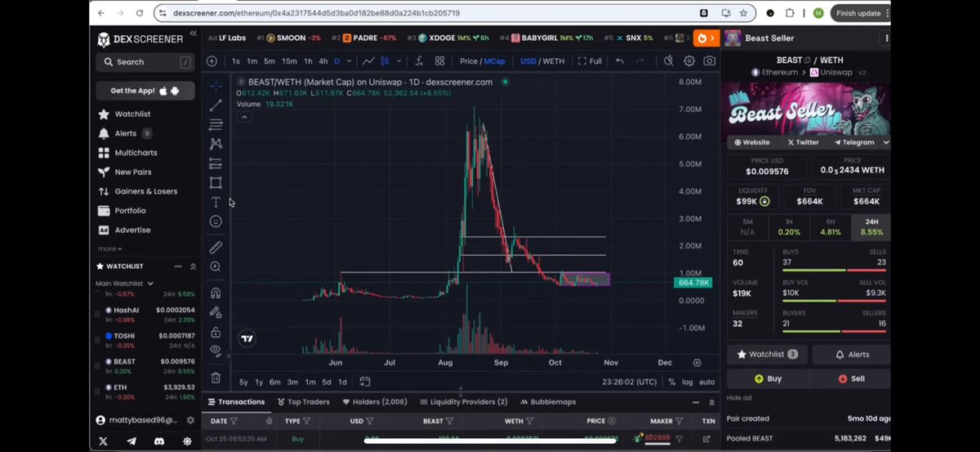Open the chart timeframe dropdown arrow

point(350,61)
